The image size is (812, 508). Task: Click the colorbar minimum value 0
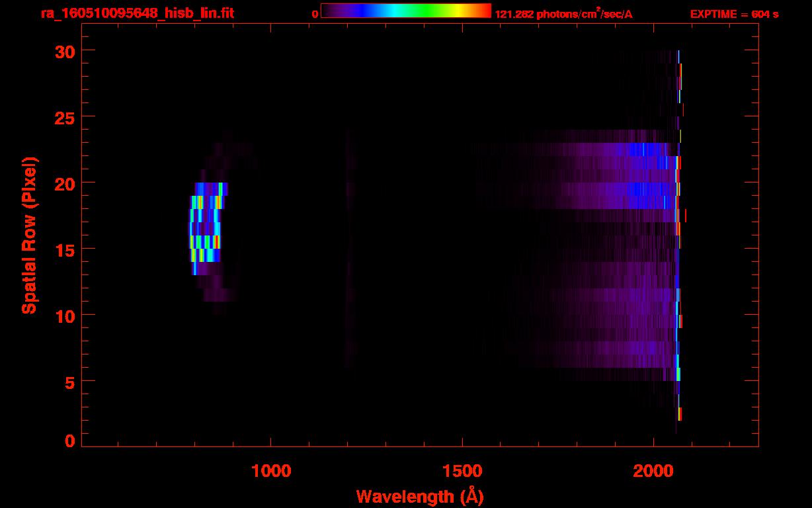[x=315, y=14]
